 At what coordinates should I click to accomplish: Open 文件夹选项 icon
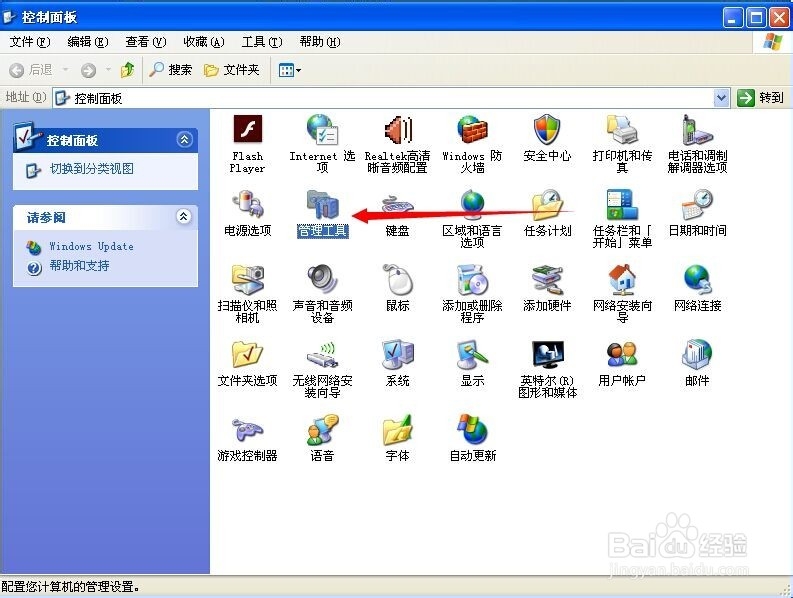[x=247, y=354]
